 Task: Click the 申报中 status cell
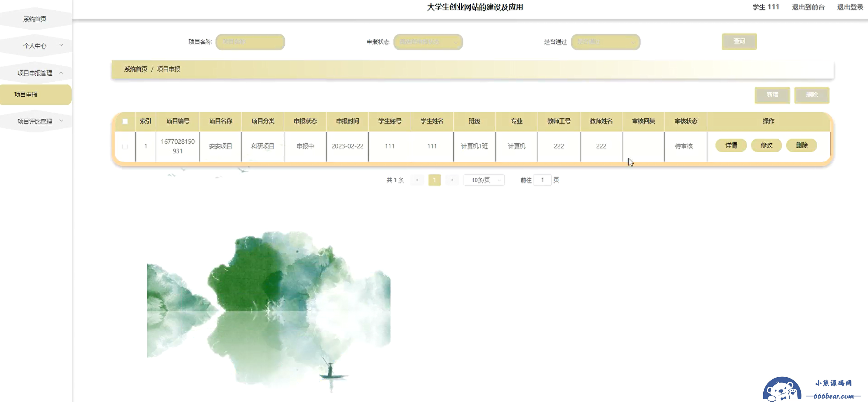[x=305, y=146]
